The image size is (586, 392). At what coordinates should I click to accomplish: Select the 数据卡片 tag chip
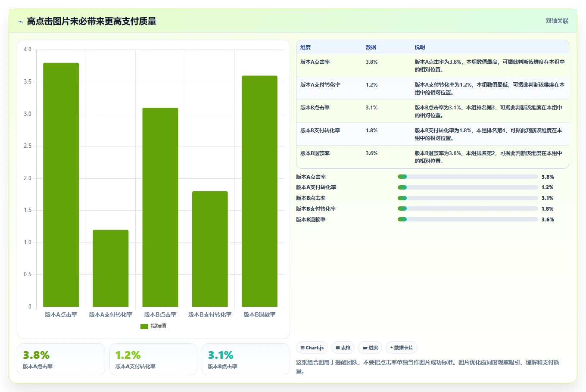(x=402, y=348)
